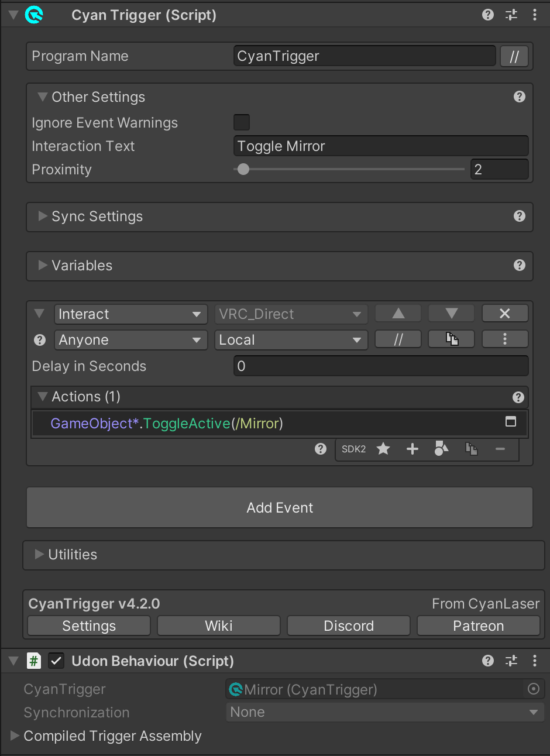Add comment to Interact event
This screenshot has height=756, width=550.
[x=398, y=339]
